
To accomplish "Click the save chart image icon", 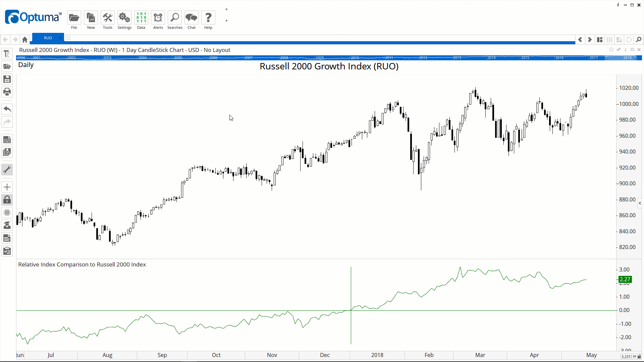I will pyautogui.click(x=7, y=139).
